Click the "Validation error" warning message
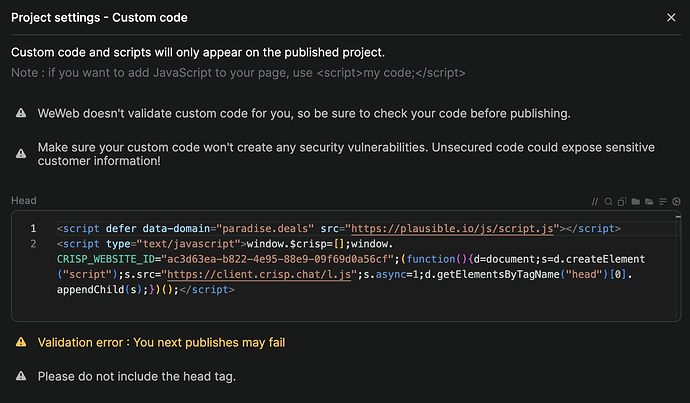690x403 pixels. point(162,343)
